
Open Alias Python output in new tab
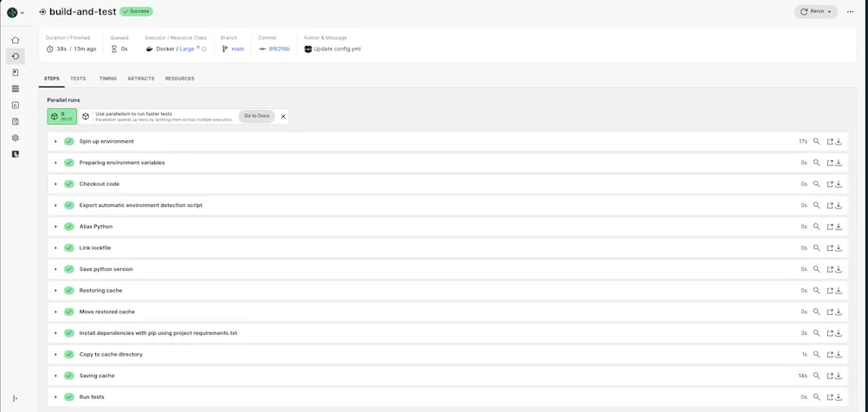click(830, 227)
